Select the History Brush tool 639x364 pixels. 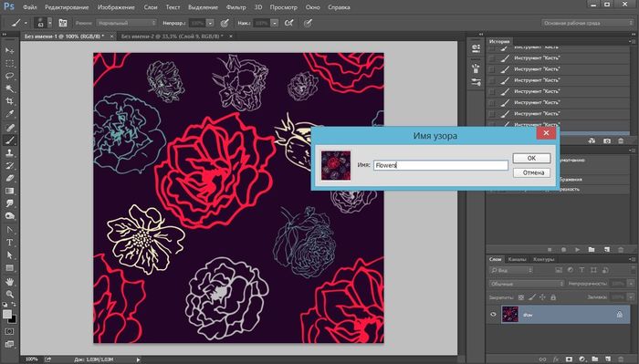pos(9,166)
